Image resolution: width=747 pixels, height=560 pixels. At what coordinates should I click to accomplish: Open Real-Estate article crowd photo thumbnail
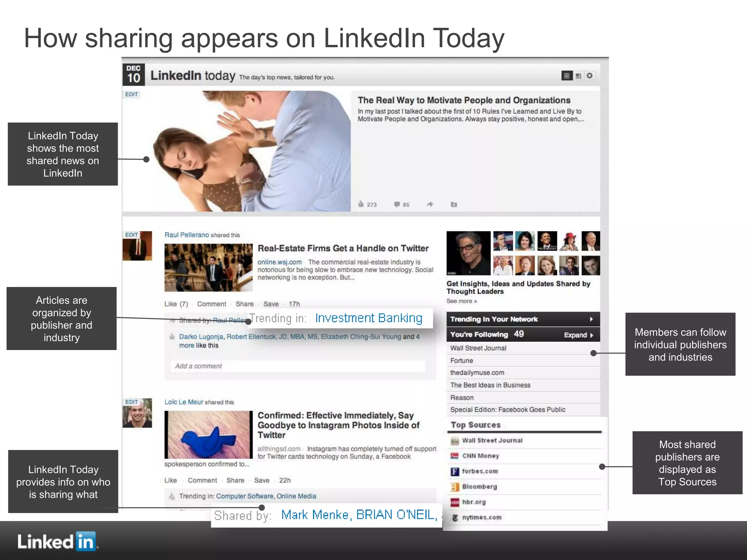tap(208, 268)
